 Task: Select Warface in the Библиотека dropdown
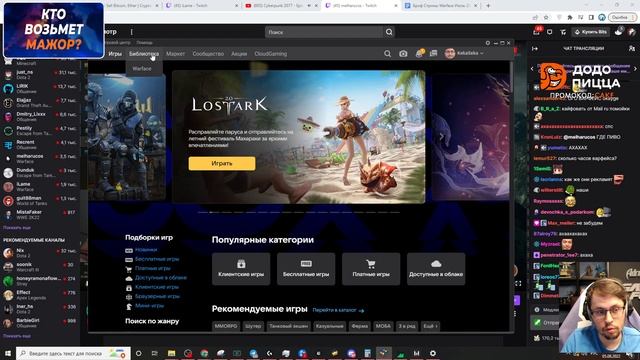pos(142,69)
